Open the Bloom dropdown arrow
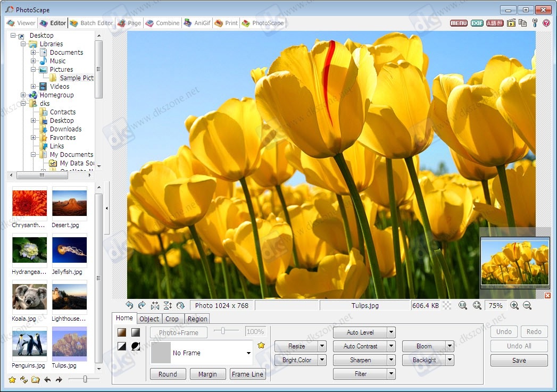 tap(450, 346)
